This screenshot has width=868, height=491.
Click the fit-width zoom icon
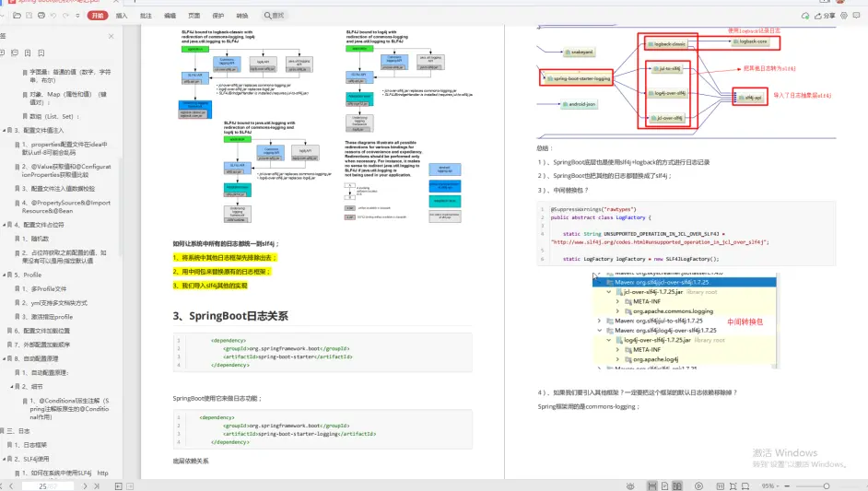coord(745,486)
